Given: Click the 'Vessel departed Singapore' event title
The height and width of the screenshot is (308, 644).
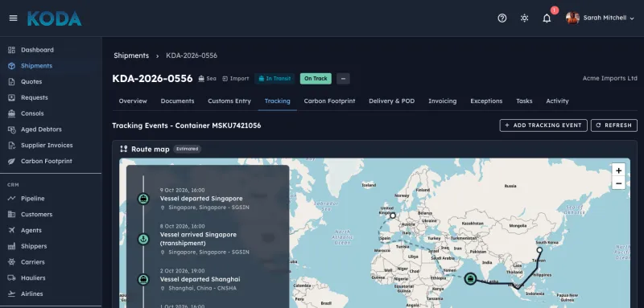Looking at the screenshot, I should point(201,199).
